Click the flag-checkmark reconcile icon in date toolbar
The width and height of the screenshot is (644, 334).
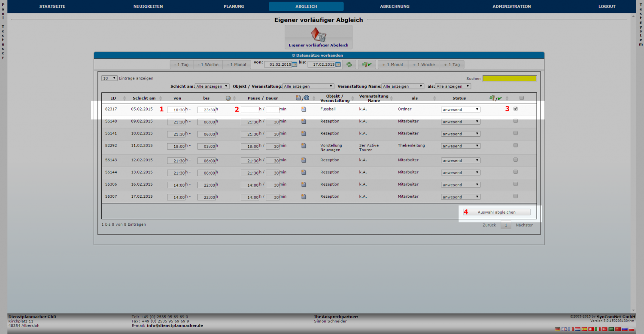[367, 64]
